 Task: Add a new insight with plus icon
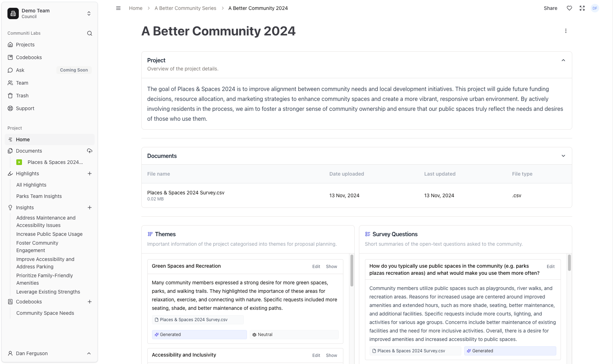(x=90, y=207)
